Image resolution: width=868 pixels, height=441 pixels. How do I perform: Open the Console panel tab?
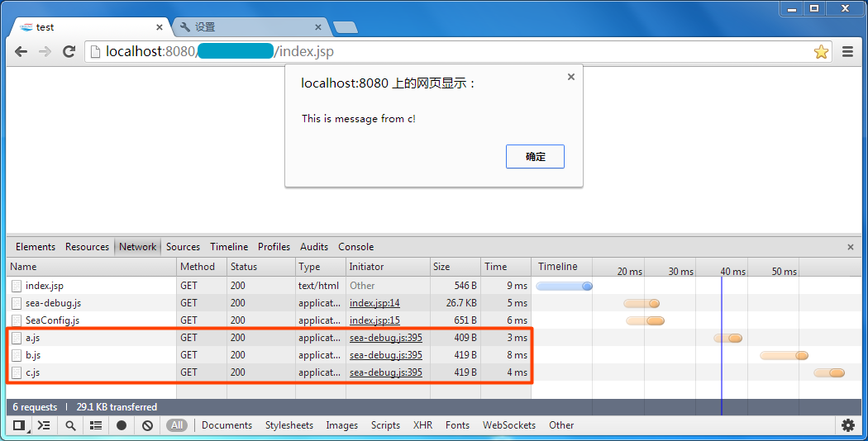click(x=356, y=247)
